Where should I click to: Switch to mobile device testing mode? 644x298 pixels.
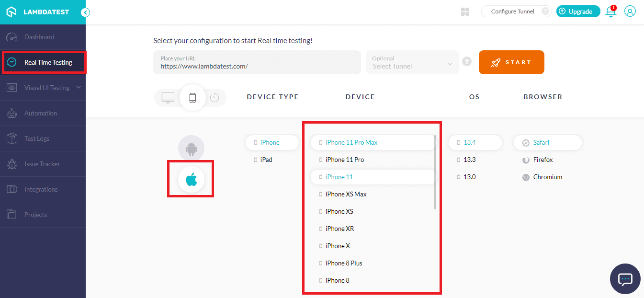pyautogui.click(x=192, y=98)
